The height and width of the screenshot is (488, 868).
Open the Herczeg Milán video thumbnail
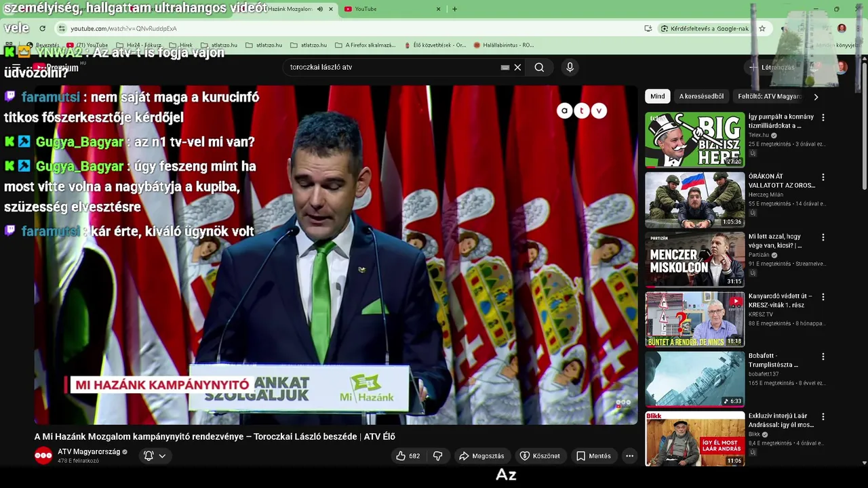694,199
